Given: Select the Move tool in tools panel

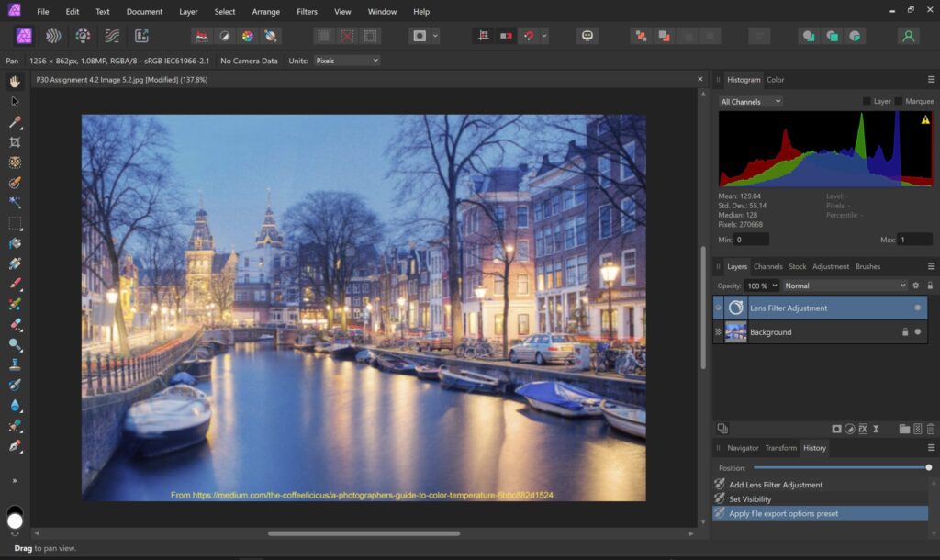Looking at the screenshot, I should (15, 102).
